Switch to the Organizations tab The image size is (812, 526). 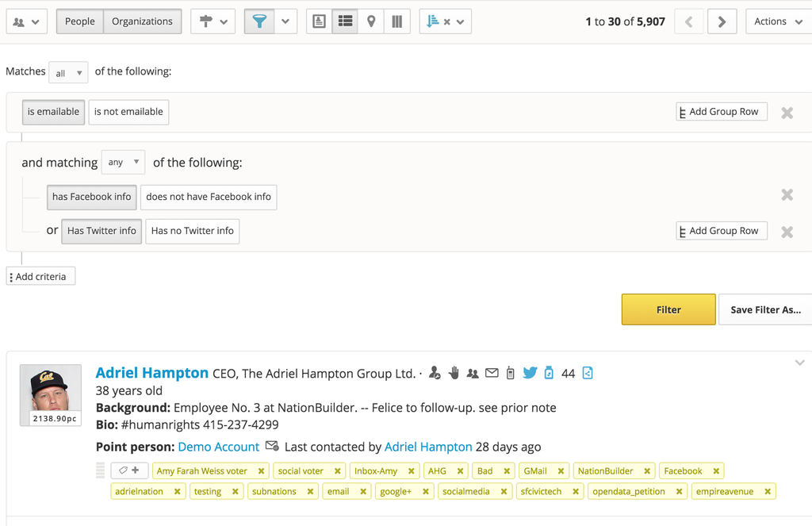click(143, 21)
